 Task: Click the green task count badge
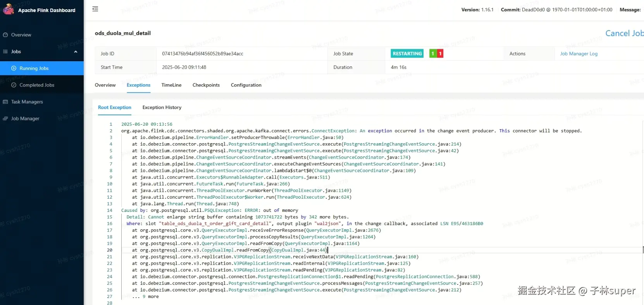click(x=433, y=54)
